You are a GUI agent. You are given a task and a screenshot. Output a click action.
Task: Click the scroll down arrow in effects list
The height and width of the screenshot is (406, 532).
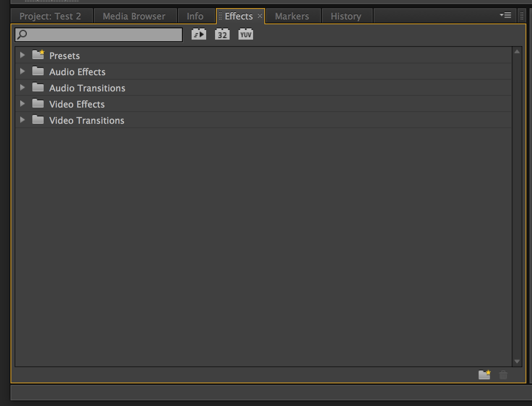pyautogui.click(x=517, y=361)
